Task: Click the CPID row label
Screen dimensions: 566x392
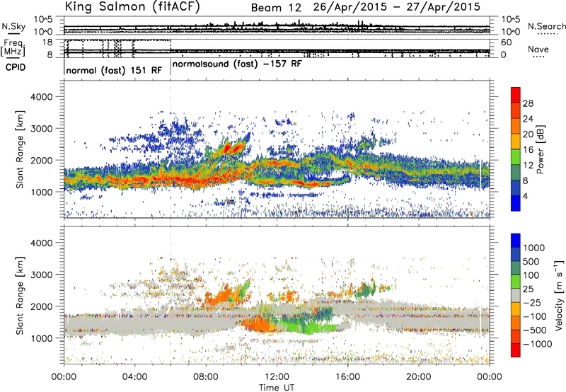Action: (15, 67)
